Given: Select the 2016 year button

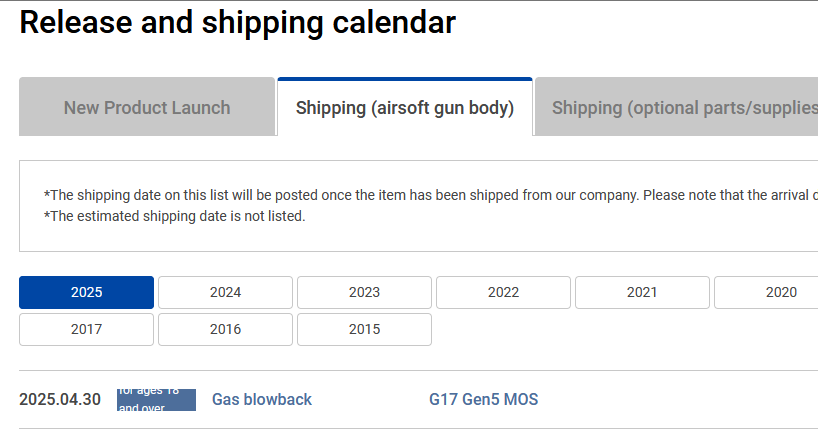Looking at the screenshot, I should 225,329.
